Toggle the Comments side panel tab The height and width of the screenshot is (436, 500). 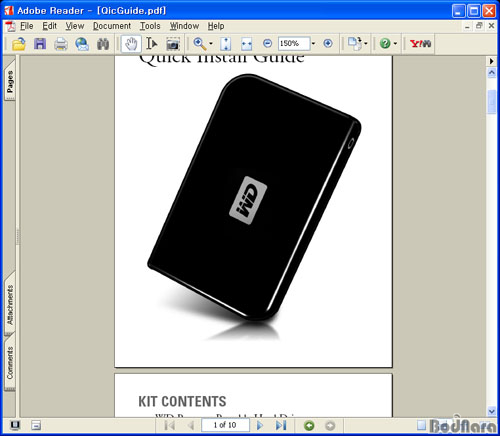(x=10, y=363)
